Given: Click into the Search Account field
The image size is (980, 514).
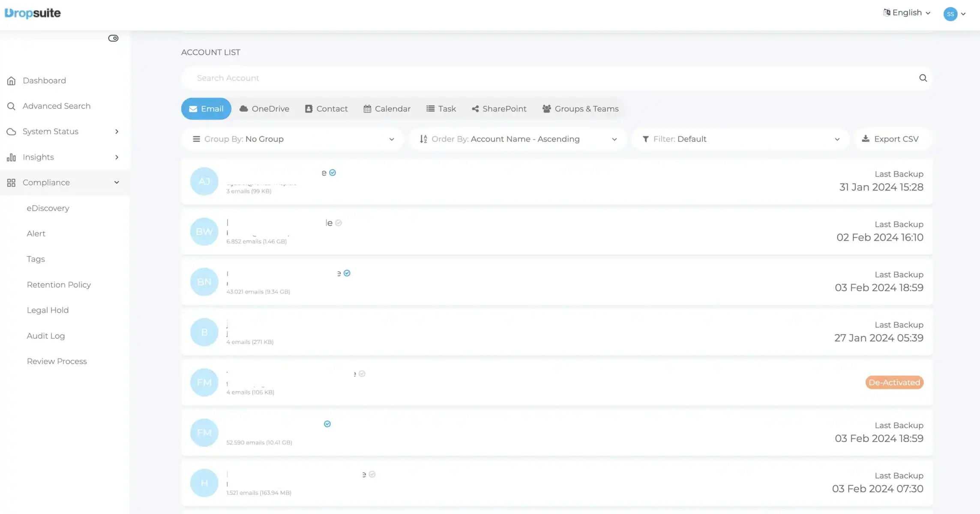Looking at the screenshot, I should [x=548, y=78].
